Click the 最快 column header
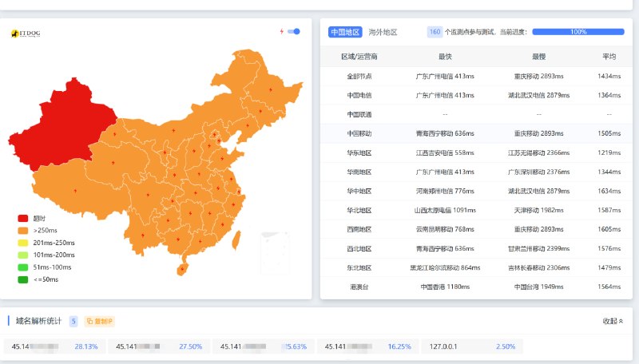The image size is (639, 364). click(445, 57)
